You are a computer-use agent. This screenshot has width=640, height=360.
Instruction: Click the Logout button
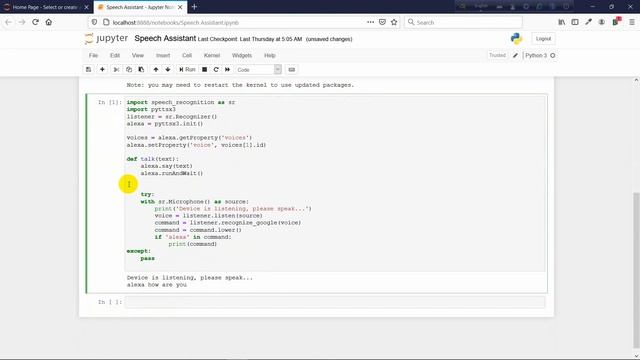point(543,39)
